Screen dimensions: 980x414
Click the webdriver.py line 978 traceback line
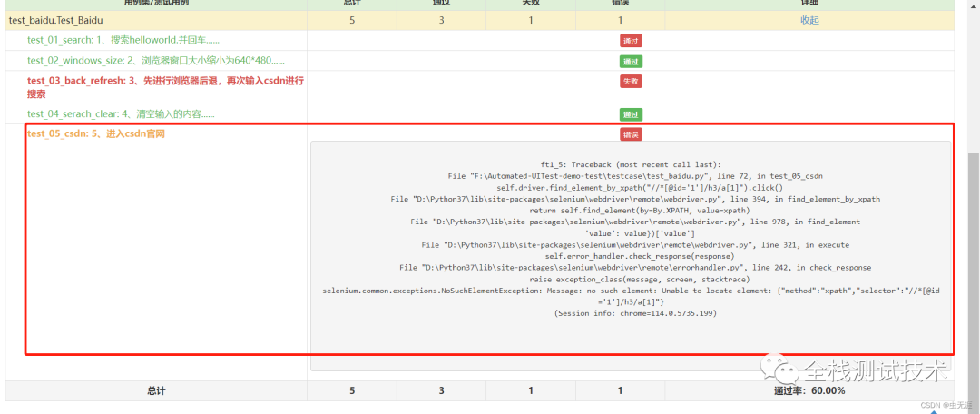(635, 222)
